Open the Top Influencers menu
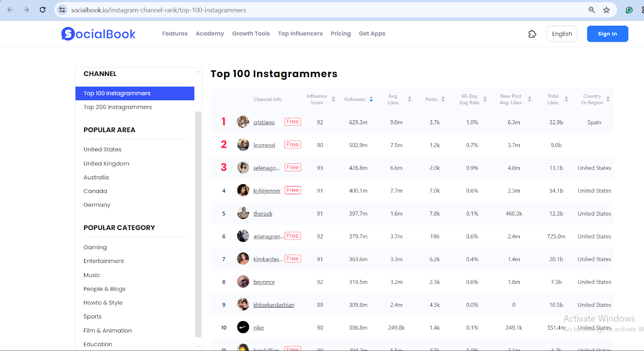Screen dimensions: 644x351 point(300,34)
